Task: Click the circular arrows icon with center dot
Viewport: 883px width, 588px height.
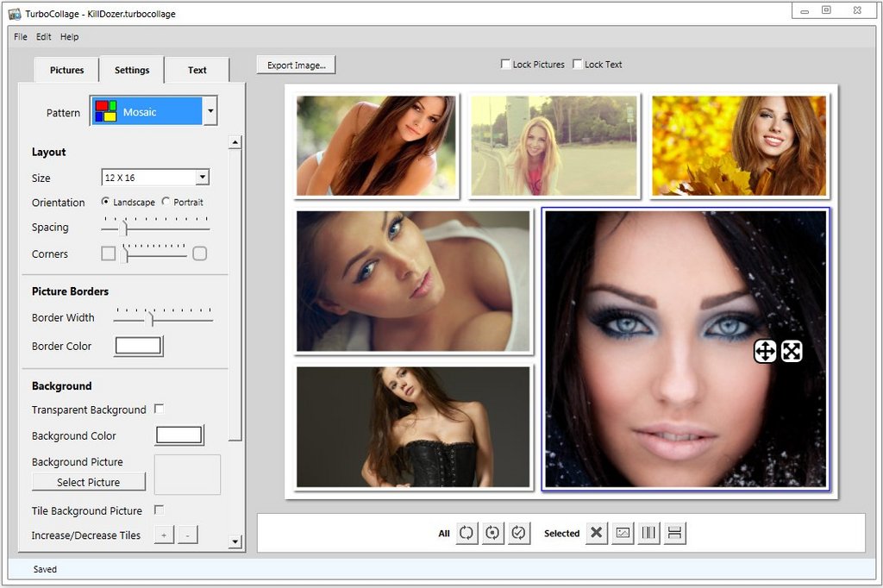Action: [x=492, y=533]
